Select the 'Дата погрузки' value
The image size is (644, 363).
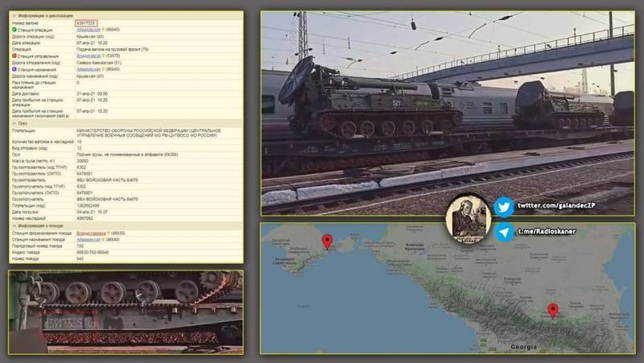pyautogui.click(x=92, y=212)
